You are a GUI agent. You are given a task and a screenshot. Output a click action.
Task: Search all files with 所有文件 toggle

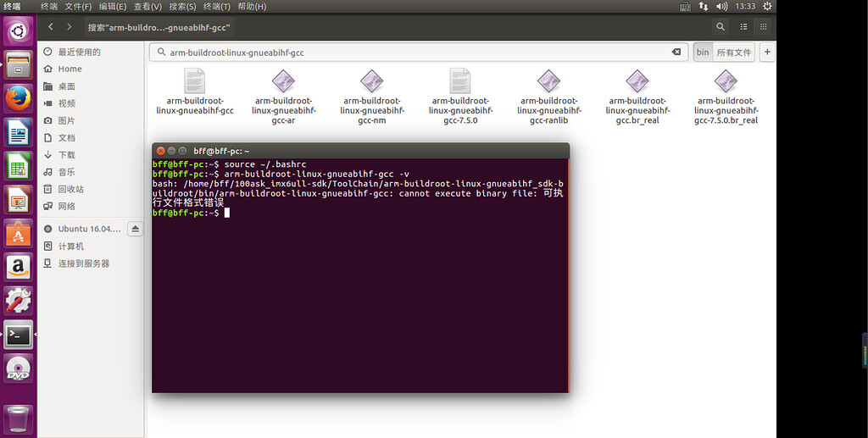pos(733,52)
